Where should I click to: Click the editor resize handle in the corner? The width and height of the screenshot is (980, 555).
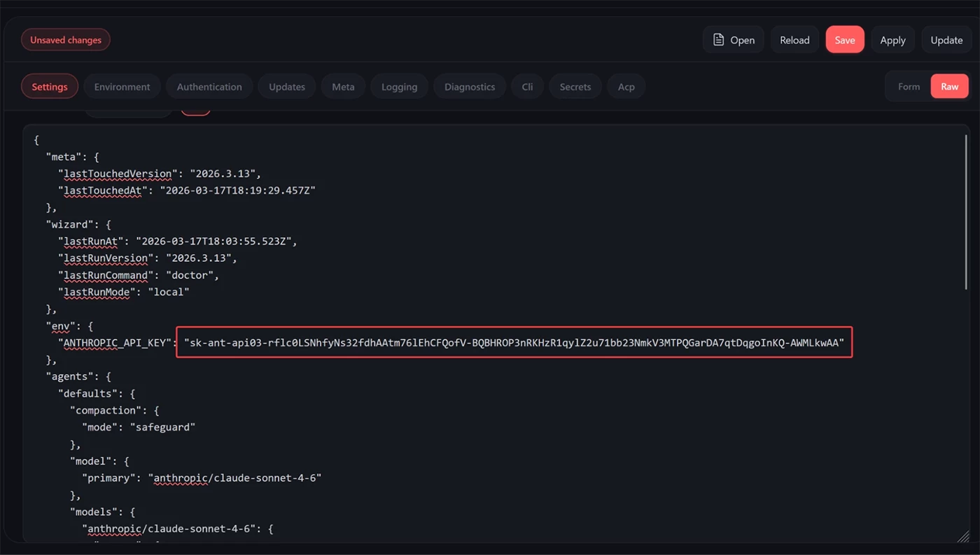[963, 536]
